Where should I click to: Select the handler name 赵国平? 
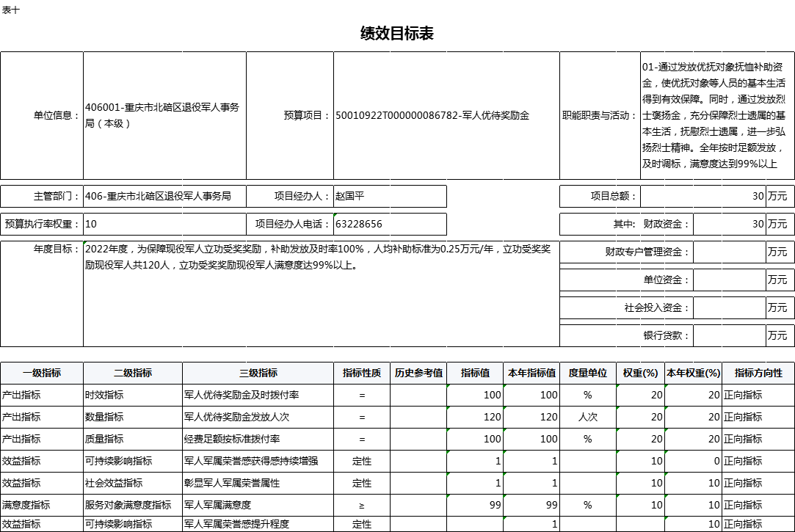click(391, 196)
